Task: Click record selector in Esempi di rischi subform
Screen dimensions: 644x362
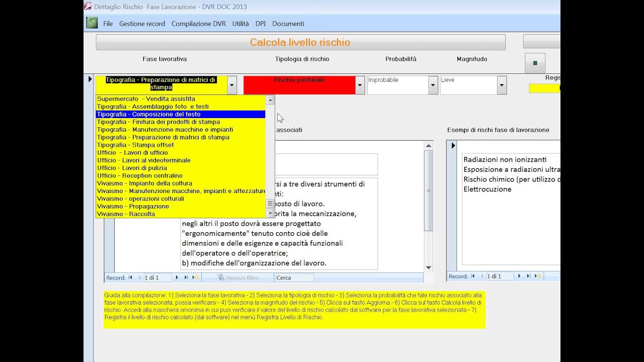Action: (453, 146)
